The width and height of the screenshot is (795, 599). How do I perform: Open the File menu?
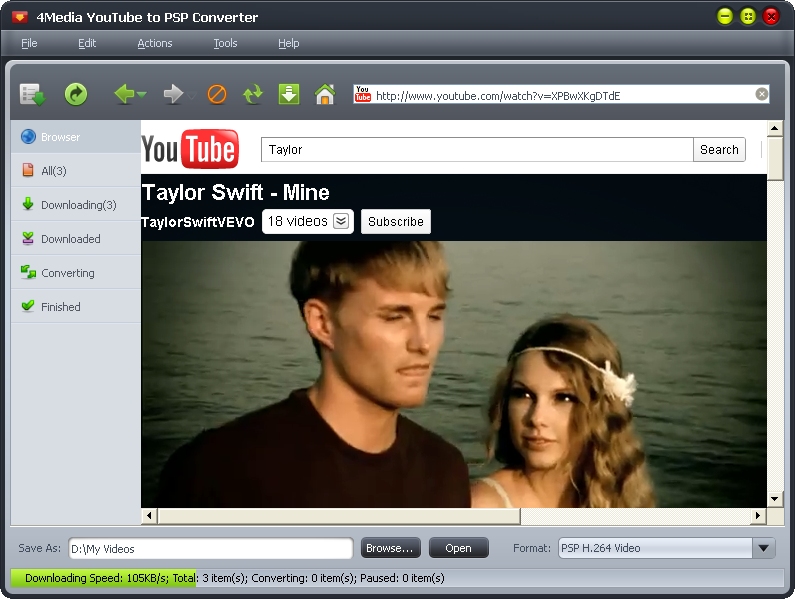coord(29,43)
